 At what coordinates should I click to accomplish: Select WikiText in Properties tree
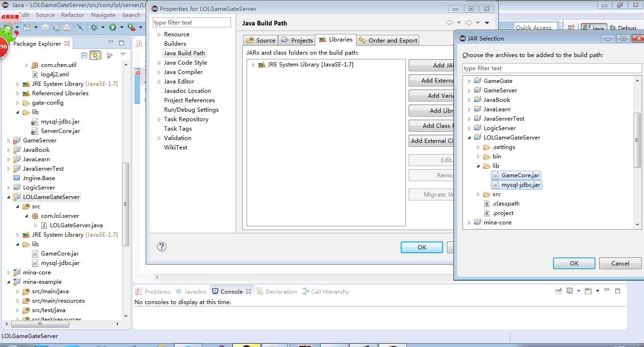click(175, 148)
